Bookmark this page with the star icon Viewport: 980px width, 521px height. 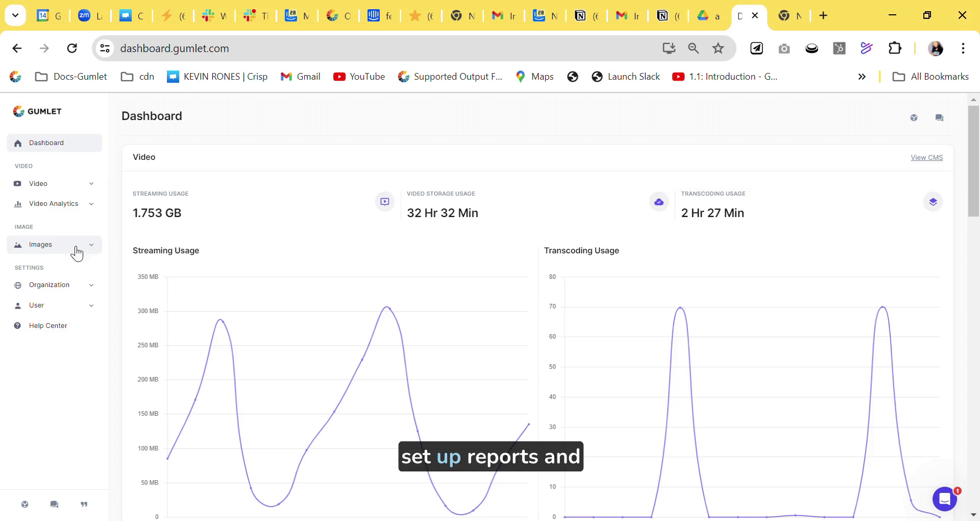[718, 49]
